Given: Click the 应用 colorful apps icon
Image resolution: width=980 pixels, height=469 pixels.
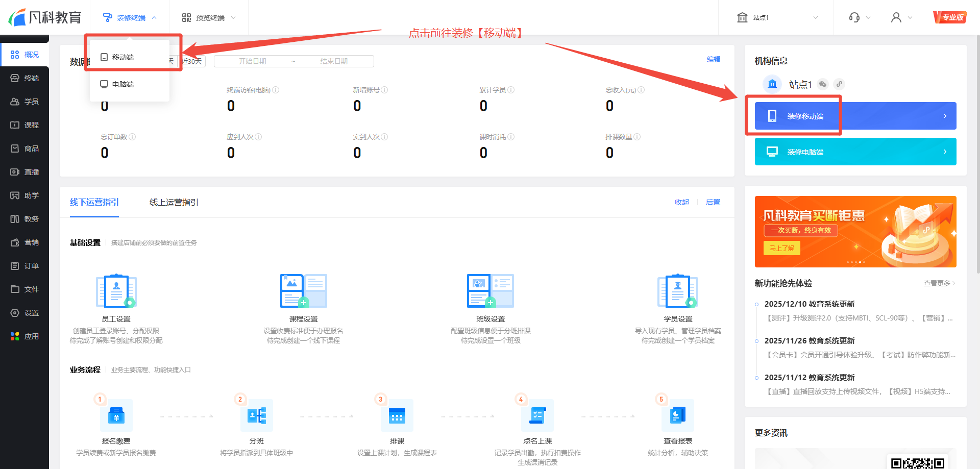Looking at the screenshot, I should (15, 336).
